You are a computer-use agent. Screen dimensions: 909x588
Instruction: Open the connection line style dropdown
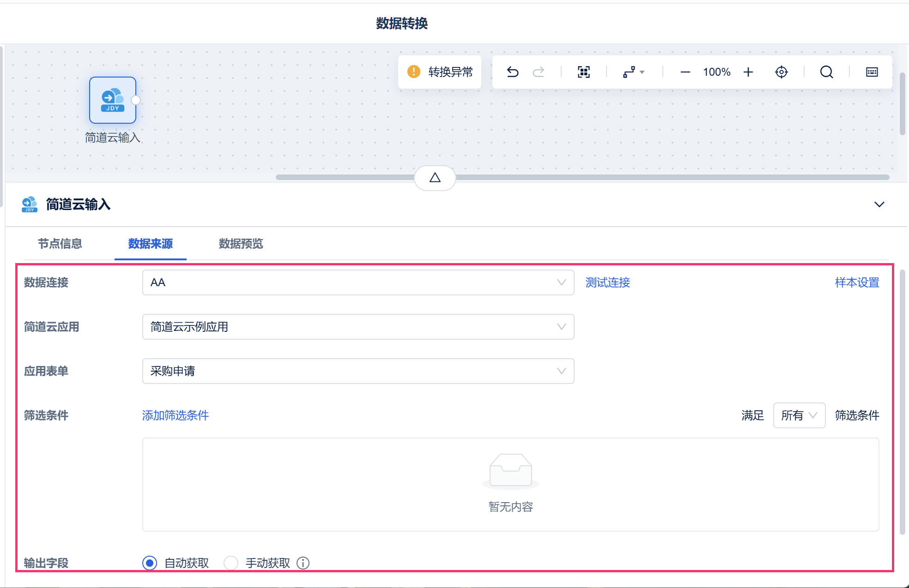click(633, 72)
